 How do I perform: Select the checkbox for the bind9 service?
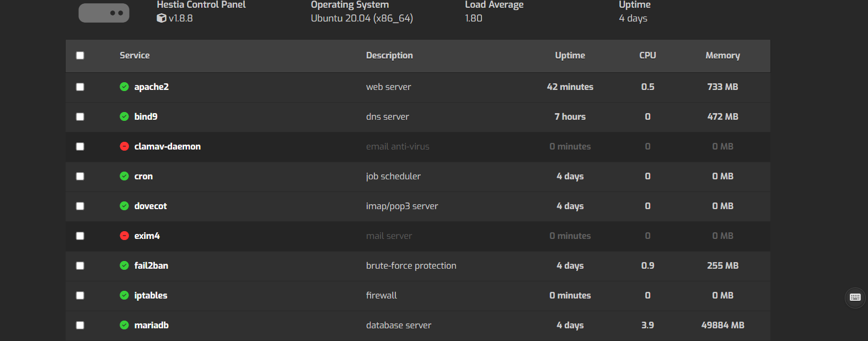(x=80, y=116)
